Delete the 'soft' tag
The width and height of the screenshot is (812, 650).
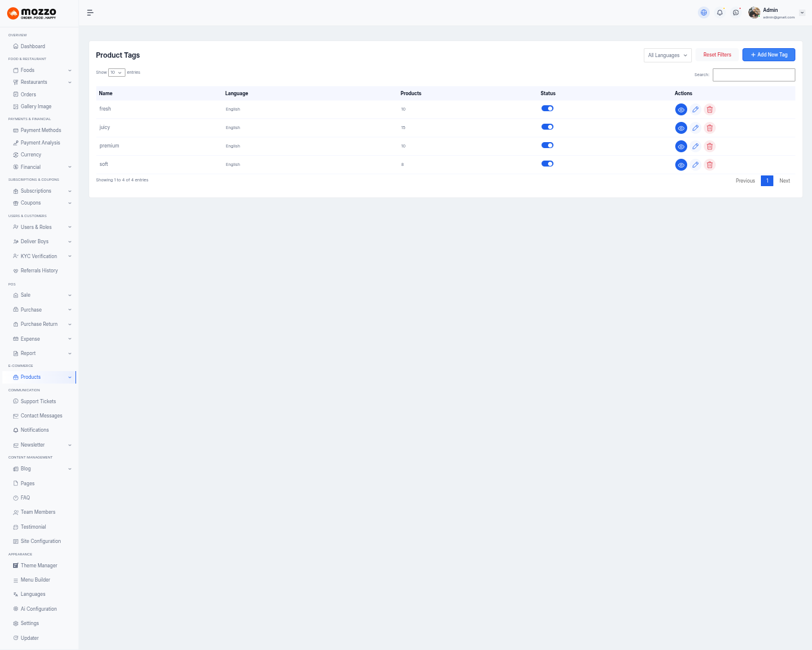tap(710, 165)
